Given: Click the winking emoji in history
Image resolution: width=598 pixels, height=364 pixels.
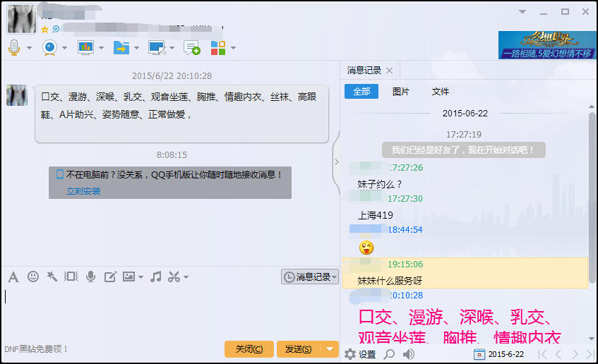Looking at the screenshot, I should [366, 248].
